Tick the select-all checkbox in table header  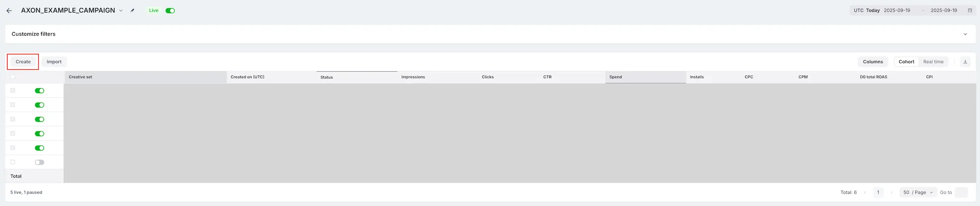13,77
